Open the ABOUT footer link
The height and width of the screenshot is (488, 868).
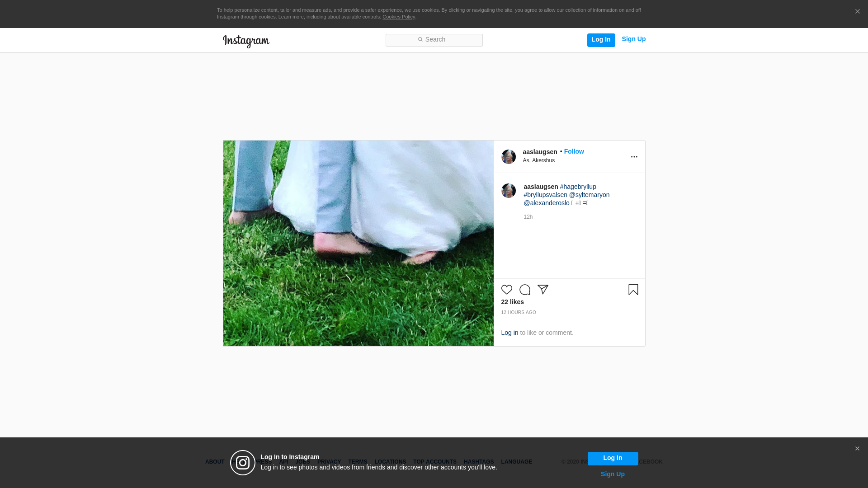pyautogui.click(x=215, y=462)
